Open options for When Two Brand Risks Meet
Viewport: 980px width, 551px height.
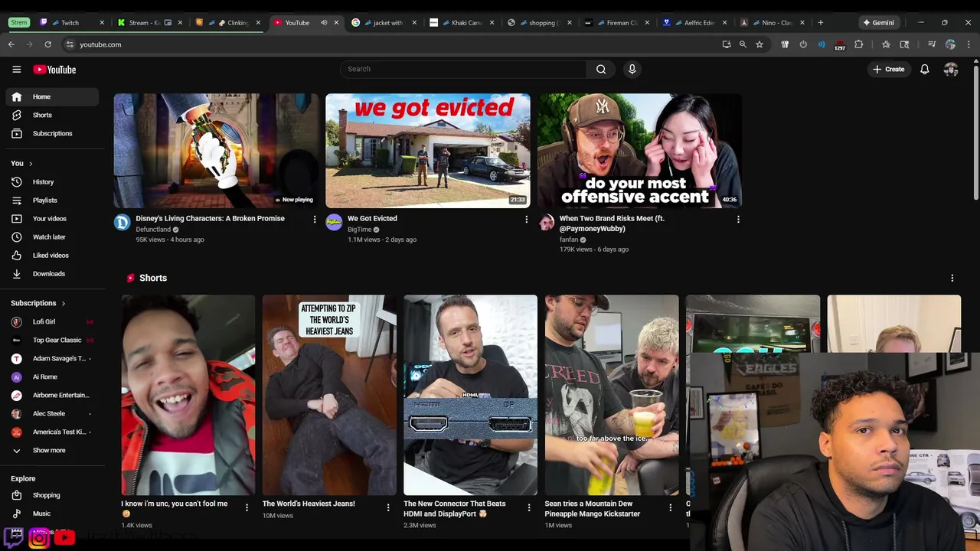tap(738, 219)
